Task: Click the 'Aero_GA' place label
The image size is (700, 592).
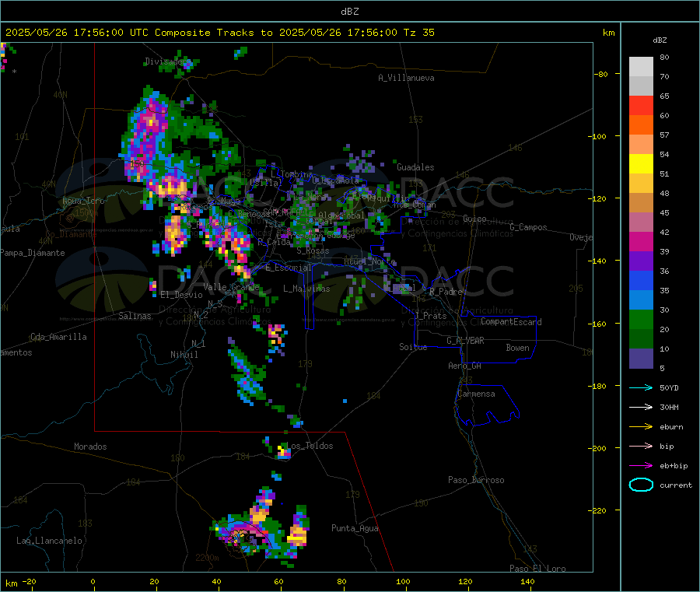Action: click(x=465, y=366)
